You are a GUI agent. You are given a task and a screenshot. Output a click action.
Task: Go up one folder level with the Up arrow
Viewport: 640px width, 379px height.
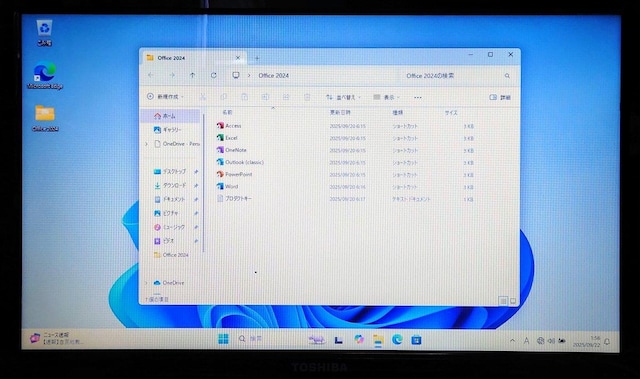point(192,75)
